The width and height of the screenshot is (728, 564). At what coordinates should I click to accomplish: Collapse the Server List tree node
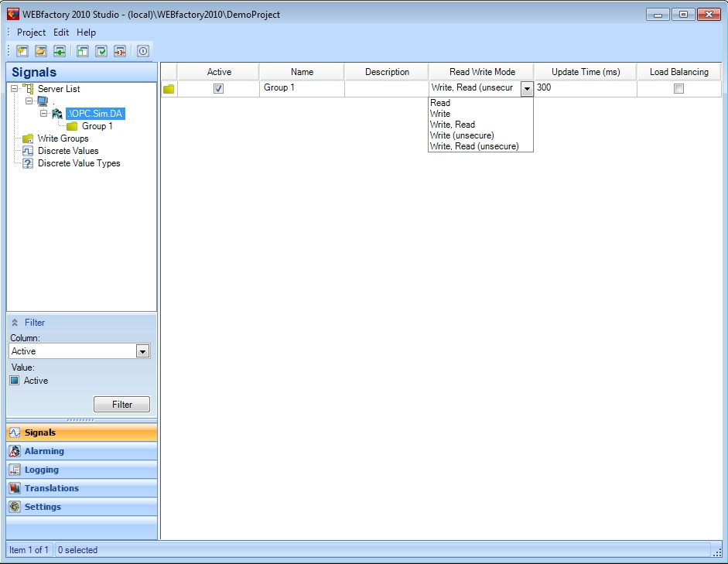(x=15, y=89)
